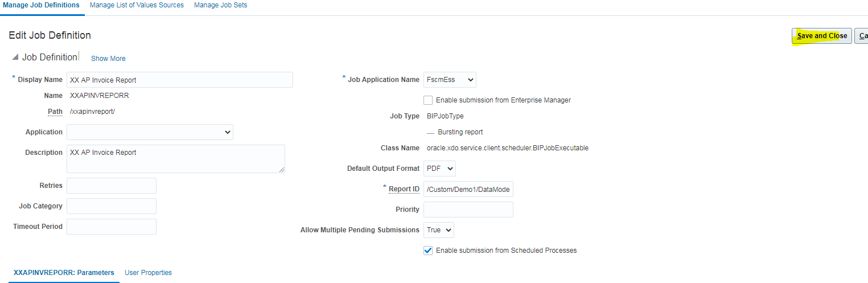Click the Timeout Period input box

[112, 227]
